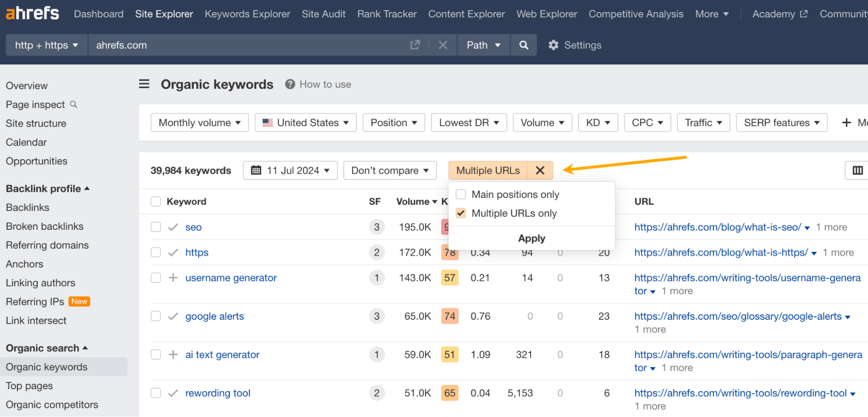
Task: Open the Site Audit navigation item
Action: pyautogui.click(x=323, y=13)
